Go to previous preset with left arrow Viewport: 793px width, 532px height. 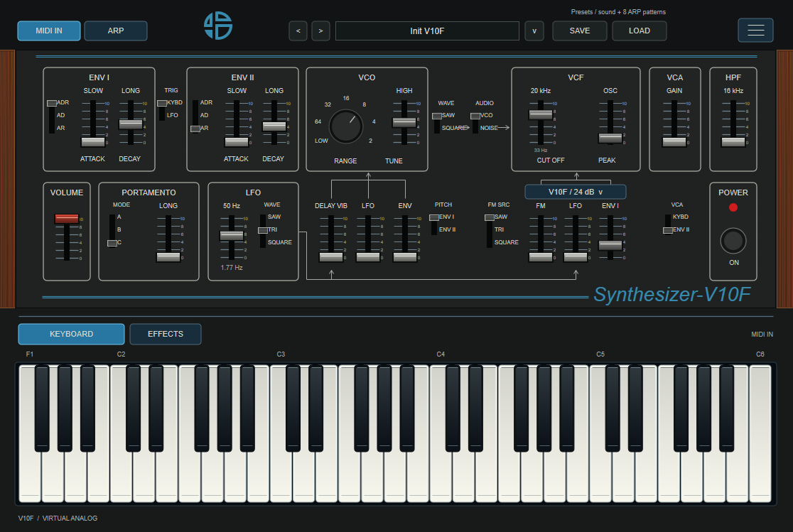(x=298, y=31)
